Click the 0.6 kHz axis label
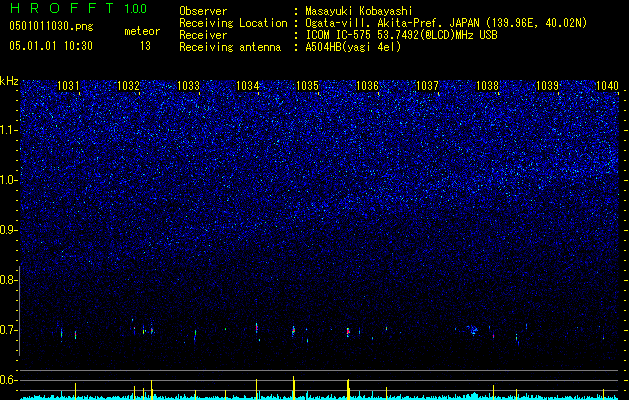The width and height of the screenshot is (629, 400). tap(8, 380)
